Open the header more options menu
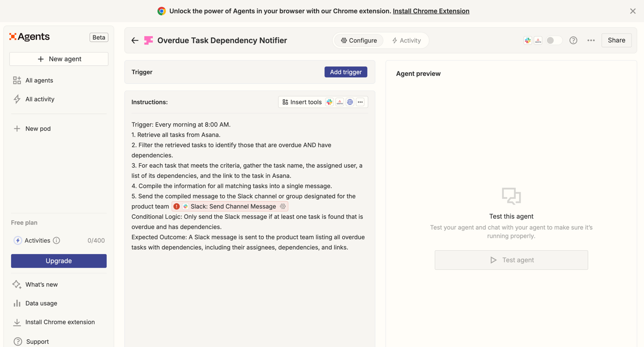The width and height of the screenshot is (644, 347). (591, 40)
